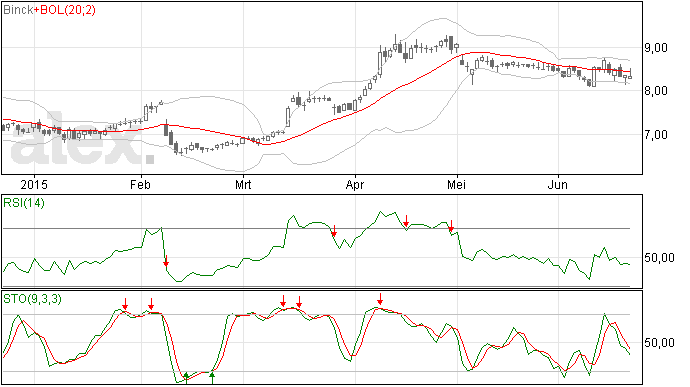
Task: Click the STO sell arrow in April
Action: point(380,299)
